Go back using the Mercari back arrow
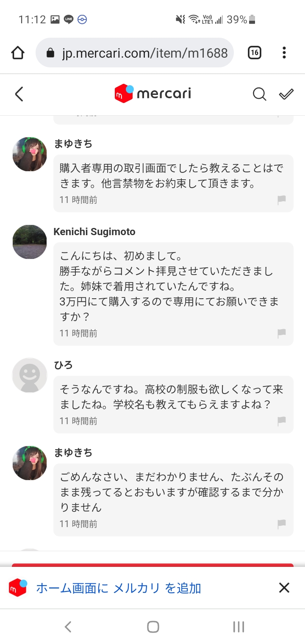The height and width of the screenshot is (644, 305). [19, 94]
